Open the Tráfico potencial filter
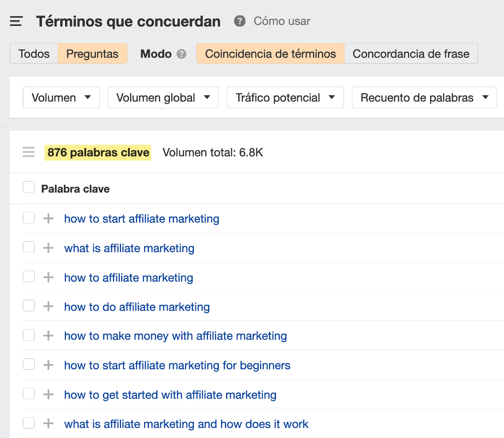Viewport: 504px width, 438px height. (x=285, y=98)
